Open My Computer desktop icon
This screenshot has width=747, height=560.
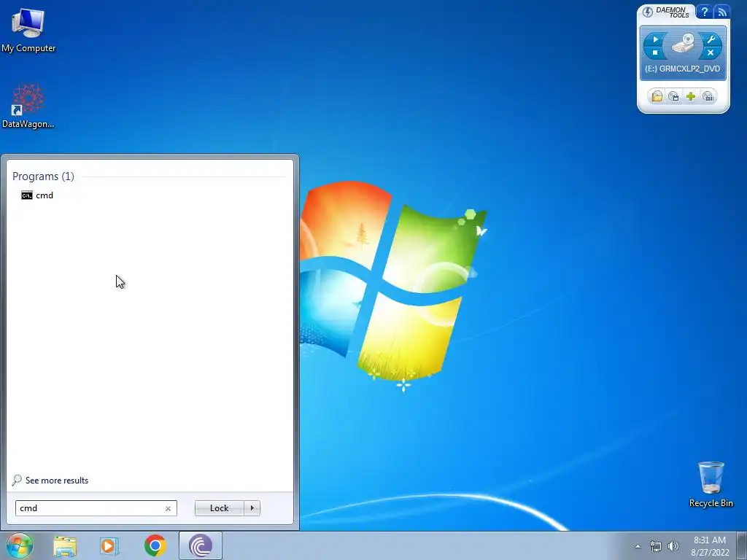pos(28,31)
